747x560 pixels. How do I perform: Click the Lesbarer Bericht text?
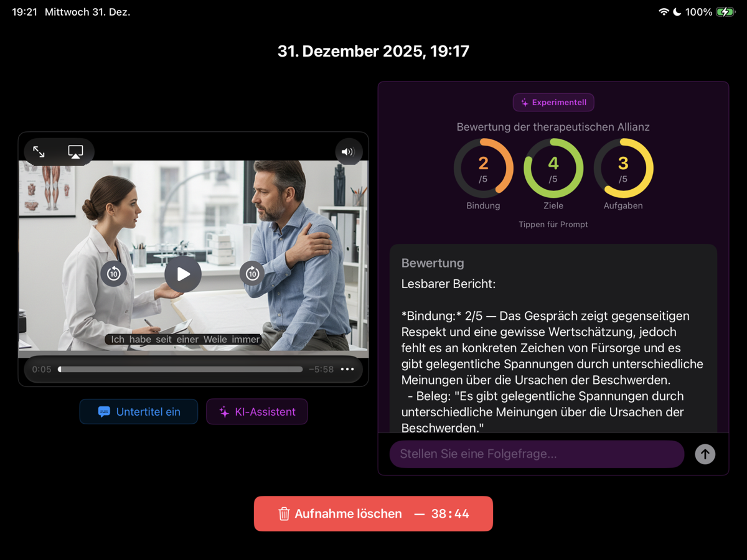pyautogui.click(x=448, y=284)
